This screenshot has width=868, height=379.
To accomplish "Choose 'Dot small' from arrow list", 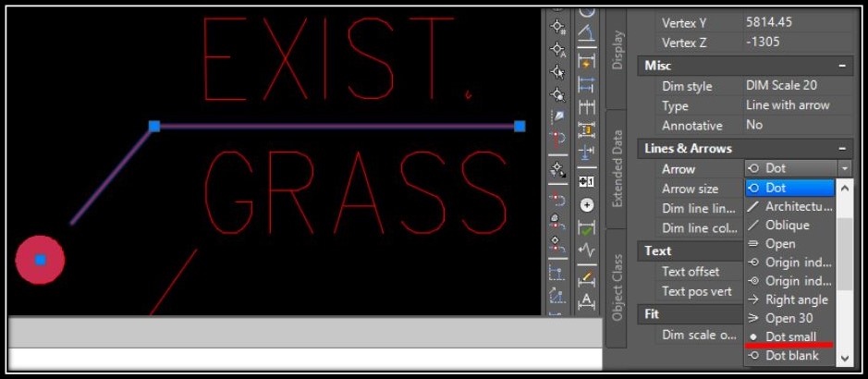I will coord(789,336).
